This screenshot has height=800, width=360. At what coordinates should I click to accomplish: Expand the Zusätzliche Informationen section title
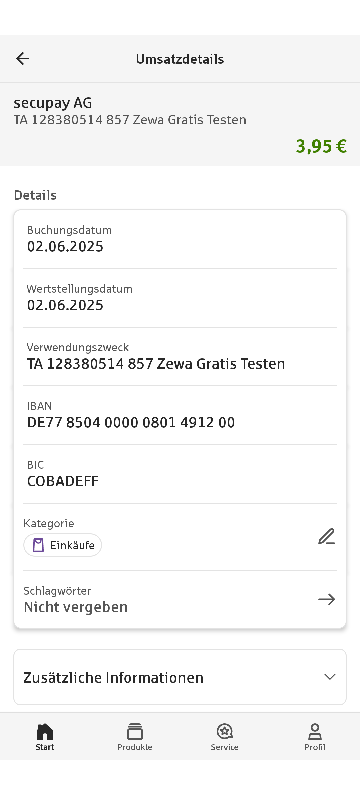(x=113, y=678)
